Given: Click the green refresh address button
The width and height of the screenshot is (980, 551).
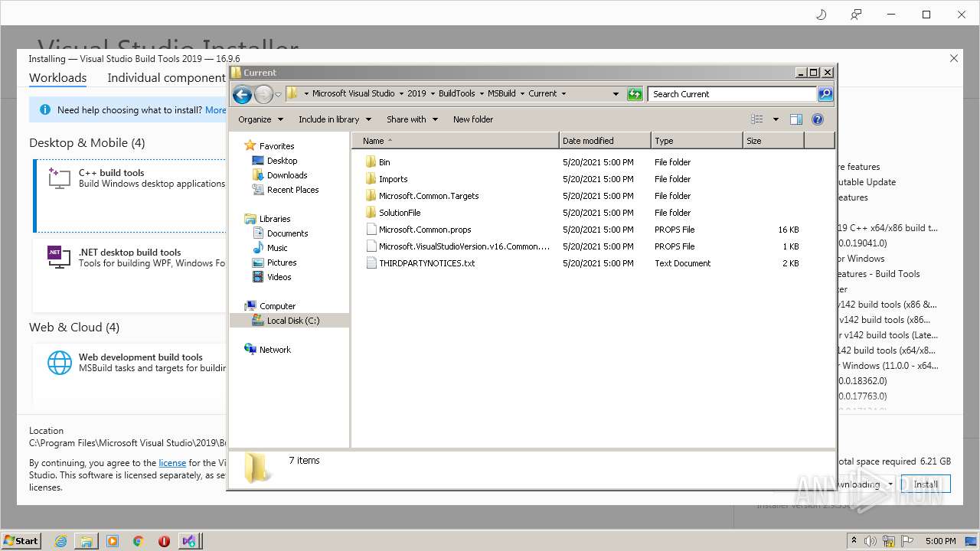Looking at the screenshot, I should 635,94.
